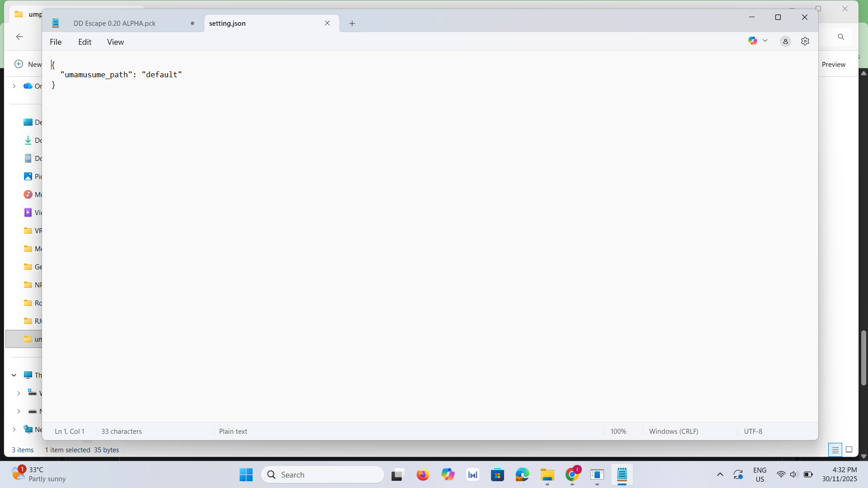The width and height of the screenshot is (868, 488).
Task: Open Notepad settings gear
Action: [805, 42]
